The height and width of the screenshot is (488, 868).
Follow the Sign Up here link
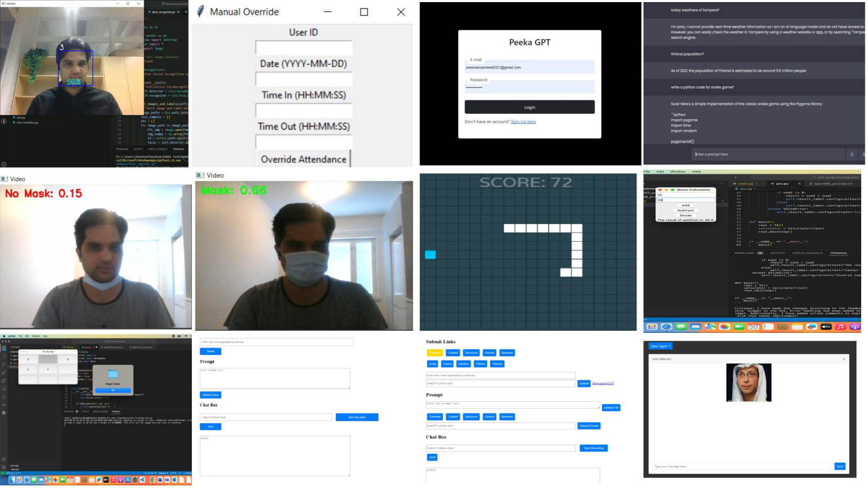point(523,122)
